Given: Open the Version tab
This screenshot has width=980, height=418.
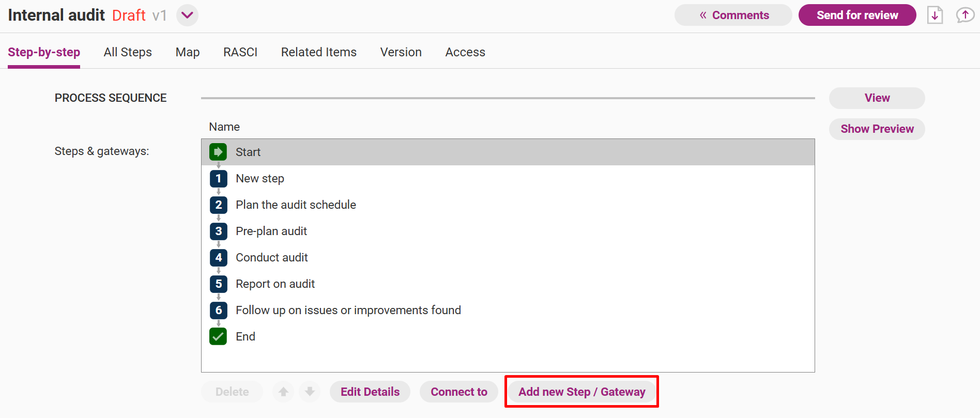Looking at the screenshot, I should [401, 52].
